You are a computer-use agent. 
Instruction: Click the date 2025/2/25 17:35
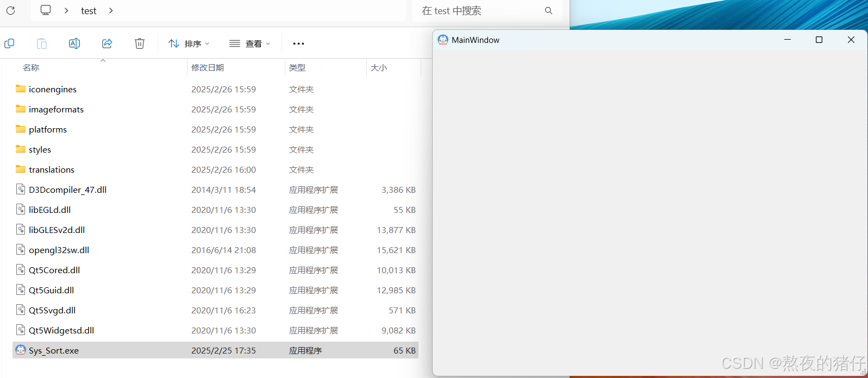pyautogui.click(x=223, y=350)
